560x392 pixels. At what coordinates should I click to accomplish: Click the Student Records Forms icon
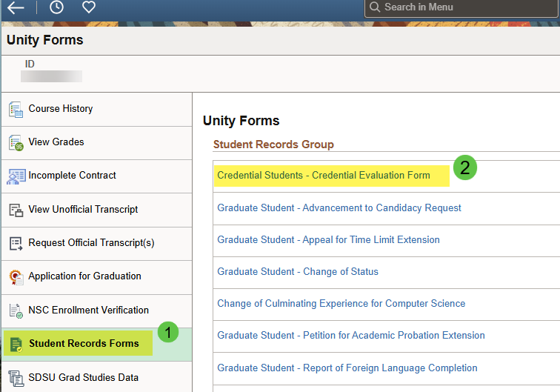(16, 345)
